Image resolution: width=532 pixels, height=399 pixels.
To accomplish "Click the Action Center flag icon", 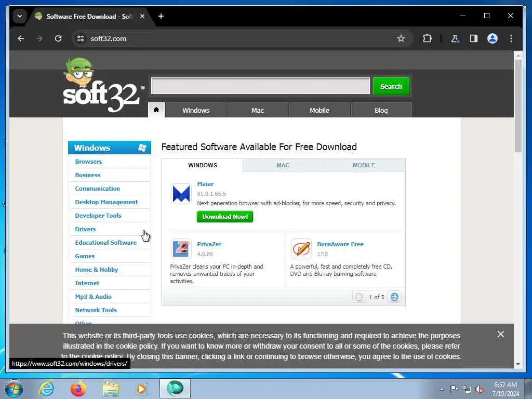I will pos(454,389).
